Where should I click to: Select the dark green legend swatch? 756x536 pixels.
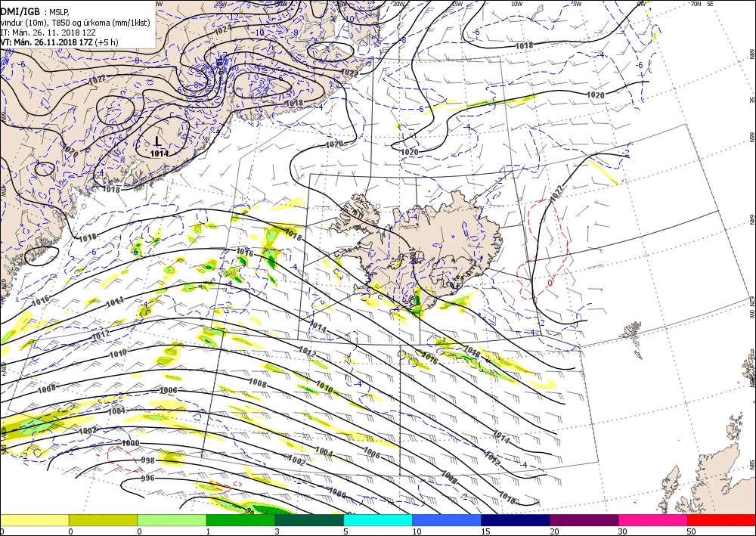tap(309, 520)
